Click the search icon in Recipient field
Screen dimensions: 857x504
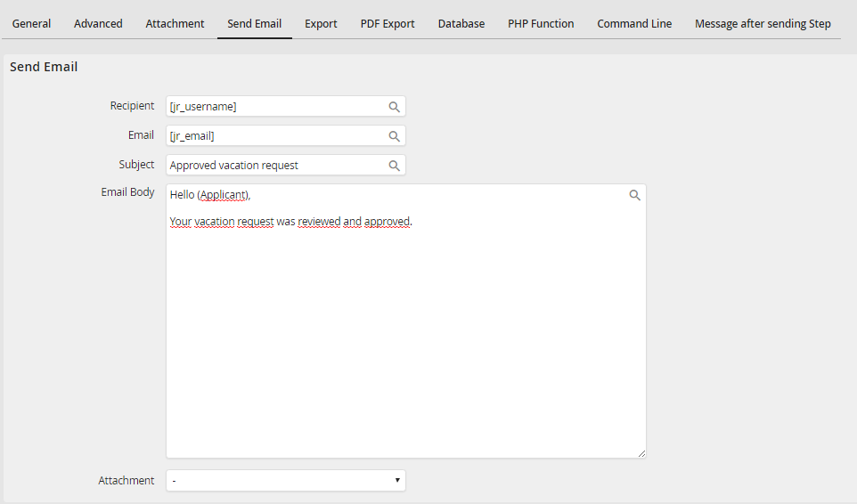394,107
